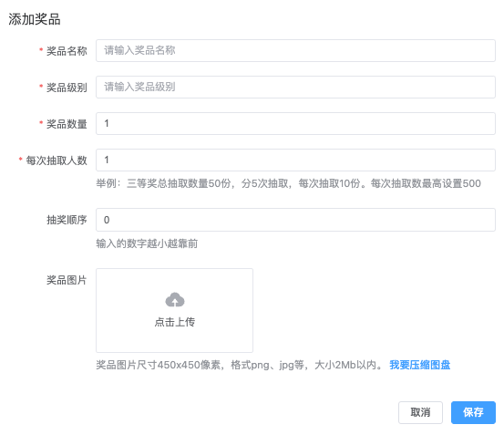Click into the 抽奖顺序 field

coord(295,220)
